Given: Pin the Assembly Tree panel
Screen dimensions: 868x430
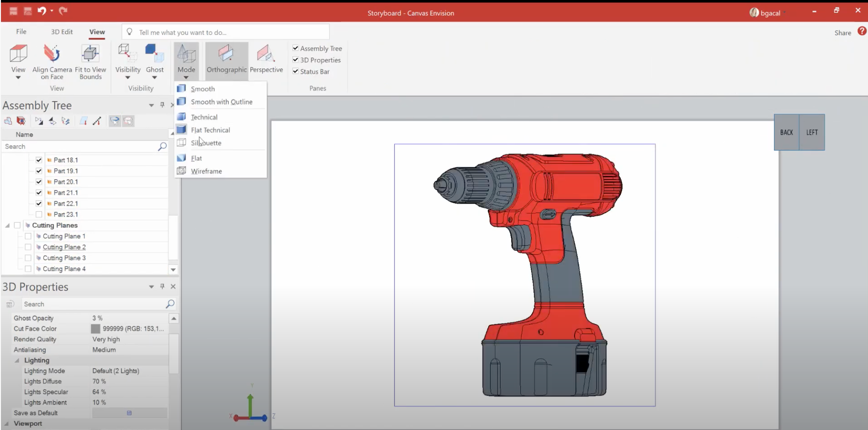Looking at the screenshot, I should pyautogui.click(x=162, y=105).
